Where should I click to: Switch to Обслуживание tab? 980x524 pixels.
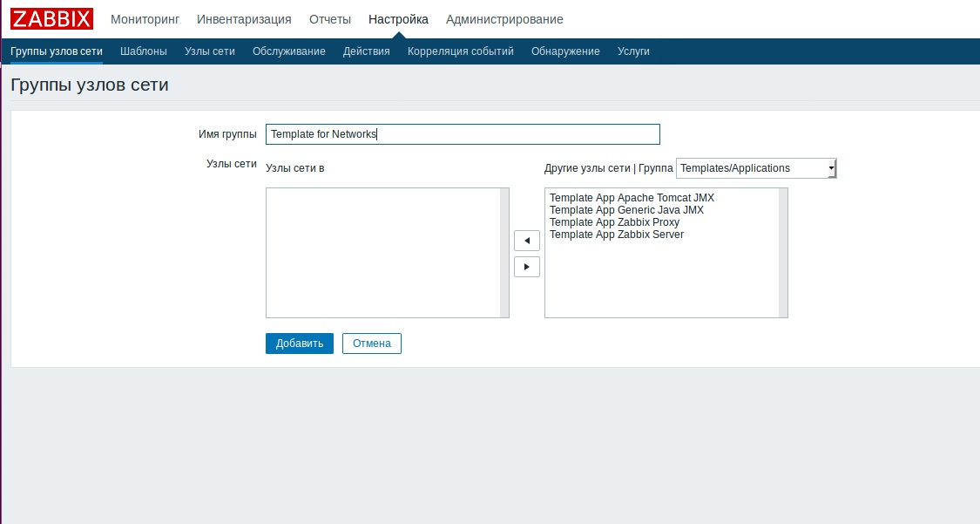point(288,51)
